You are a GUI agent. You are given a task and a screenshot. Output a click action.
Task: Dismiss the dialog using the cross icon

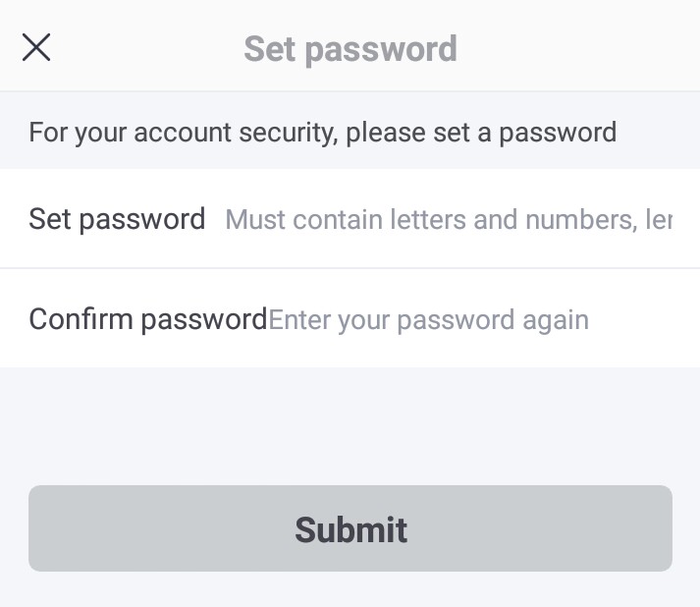pyautogui.click(x=36, y=47)
